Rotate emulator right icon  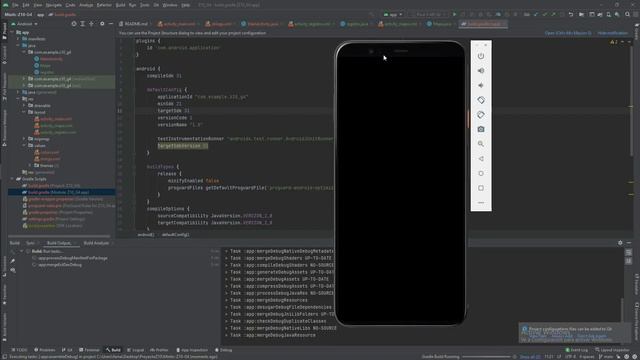(481, 115)
